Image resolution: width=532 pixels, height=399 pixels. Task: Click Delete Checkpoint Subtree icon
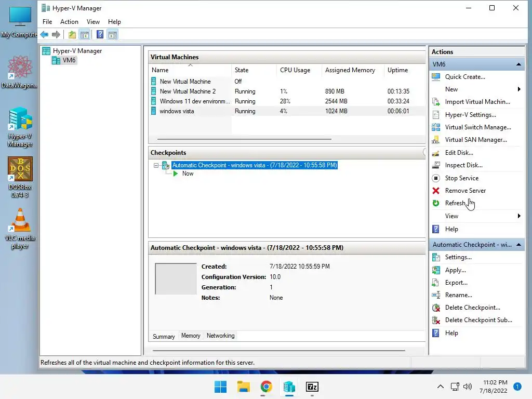[436, 320]
